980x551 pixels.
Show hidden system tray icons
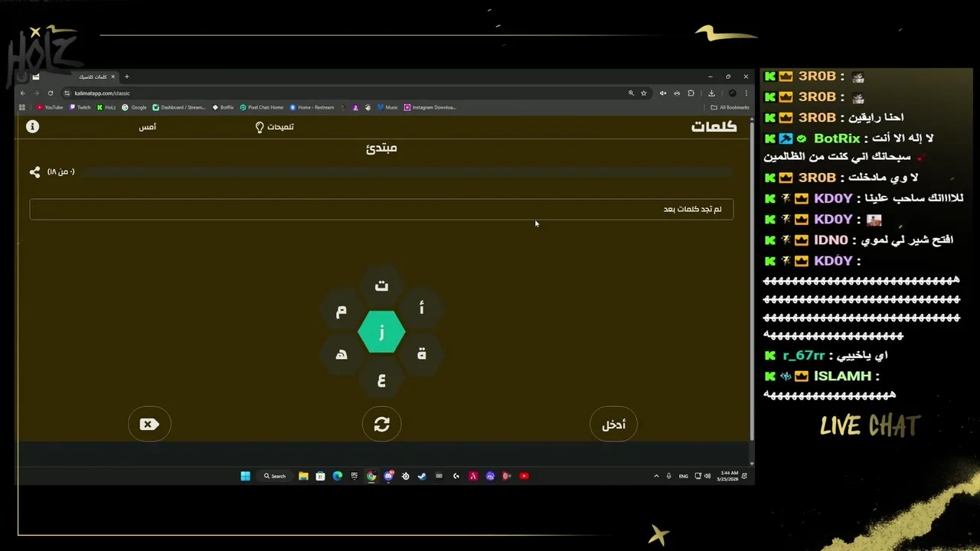[x=656, y=476]
